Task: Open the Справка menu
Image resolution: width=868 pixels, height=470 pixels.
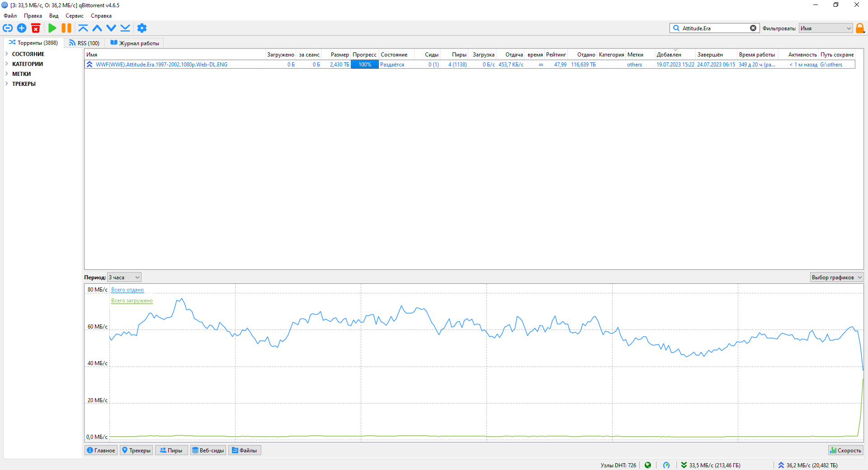Action: coord(101,16)
